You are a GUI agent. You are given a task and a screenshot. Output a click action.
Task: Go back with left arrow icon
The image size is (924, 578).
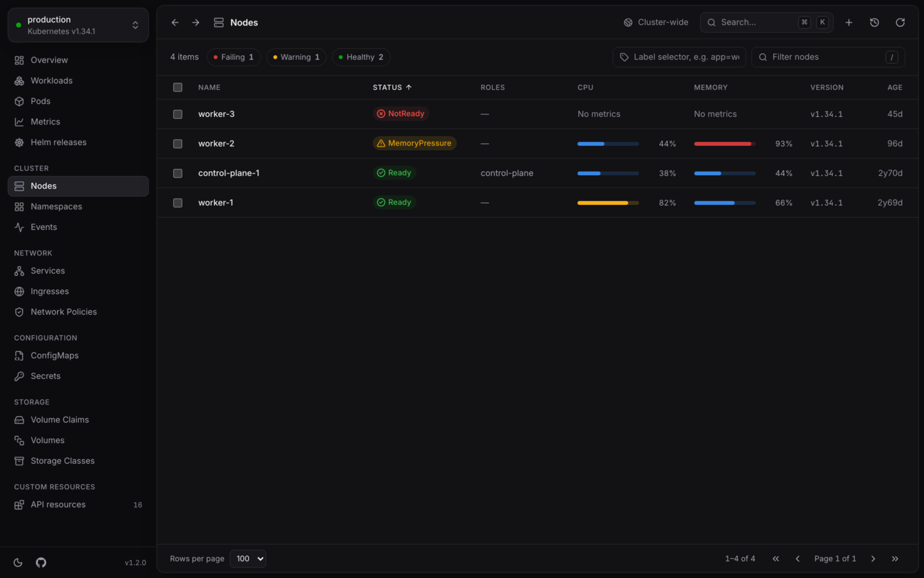pos(175,22)
